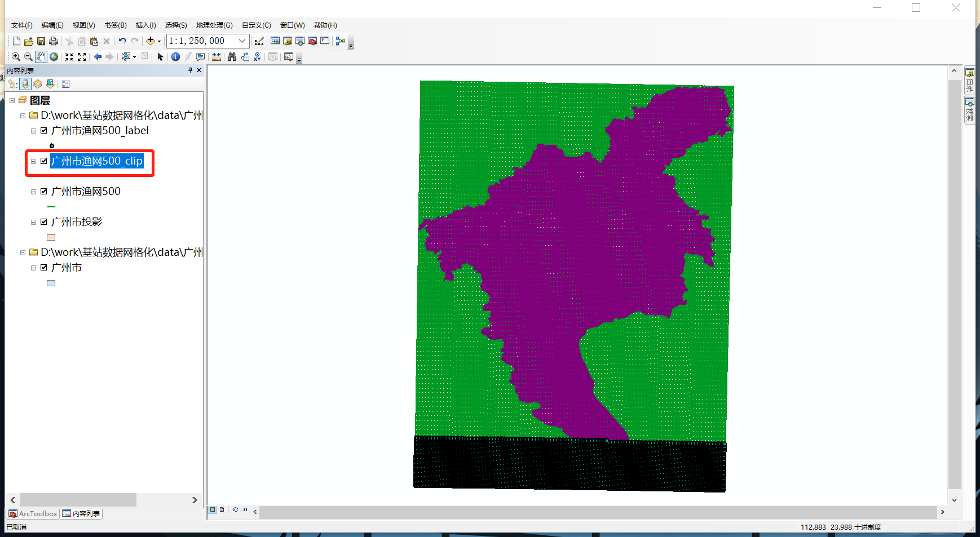980x537 pixels.
Task: Select the Zoom In tool
Action: (x=16, y=57)
